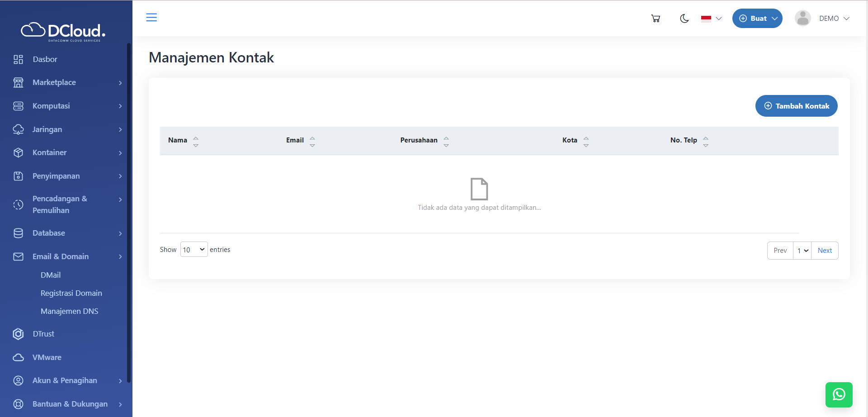The height and width of the screenshot is (417, 868).
Task: Click the Tambah Kontak button
Action: click(x=796, y=106)
